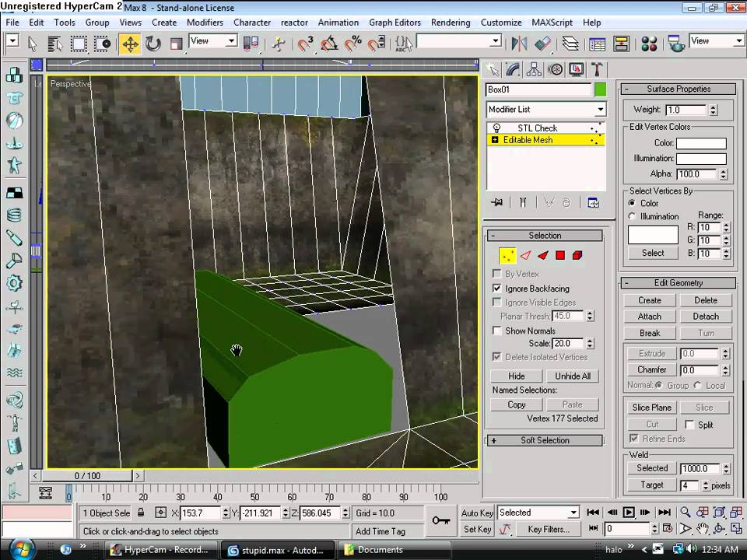This screenshot has height=560, width=747.
Task: Click the Detach button
Action: tap(706, 317)
